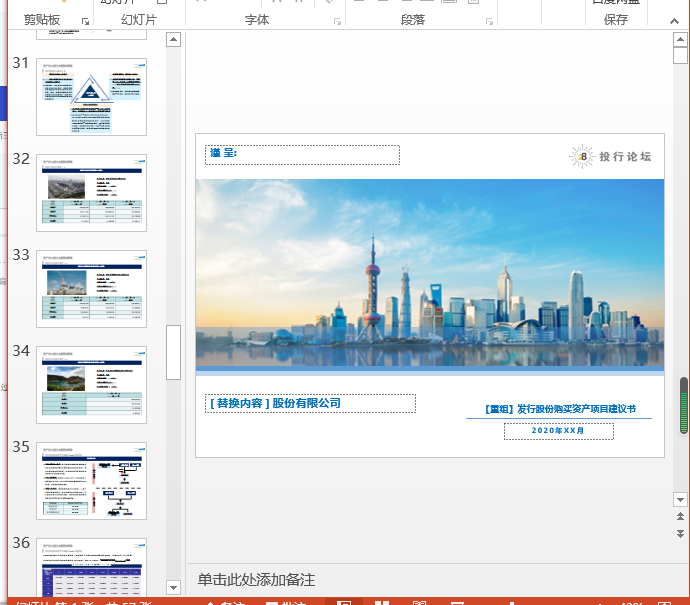
Task: Click the 保存 group label
Action: [616, 20]
